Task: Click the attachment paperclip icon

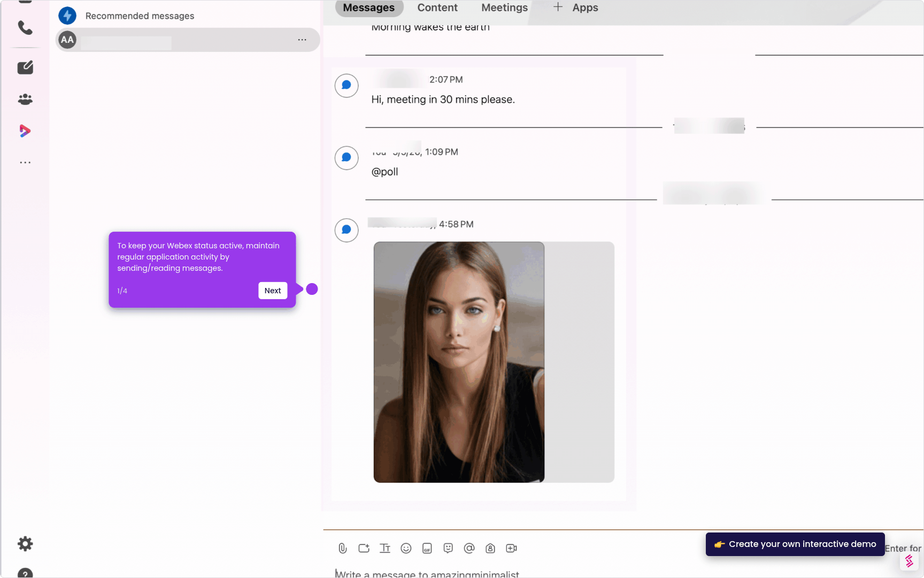Action: tap(343, 548)
